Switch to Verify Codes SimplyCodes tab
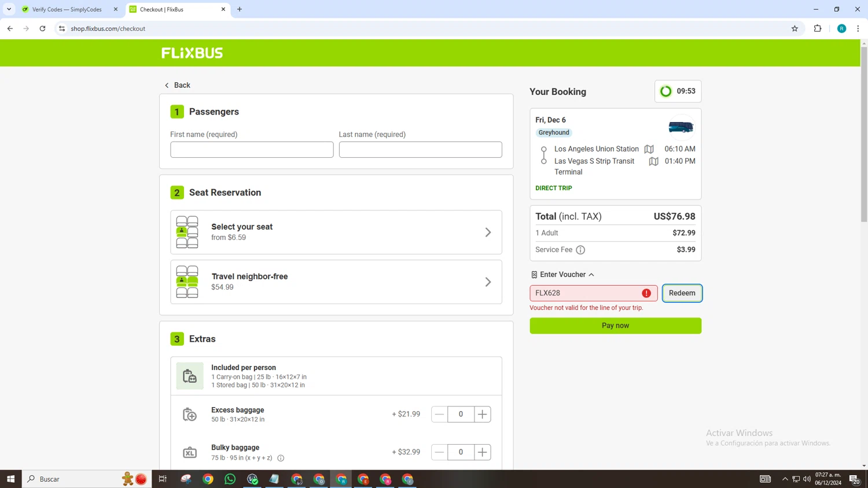 point(67,9)
